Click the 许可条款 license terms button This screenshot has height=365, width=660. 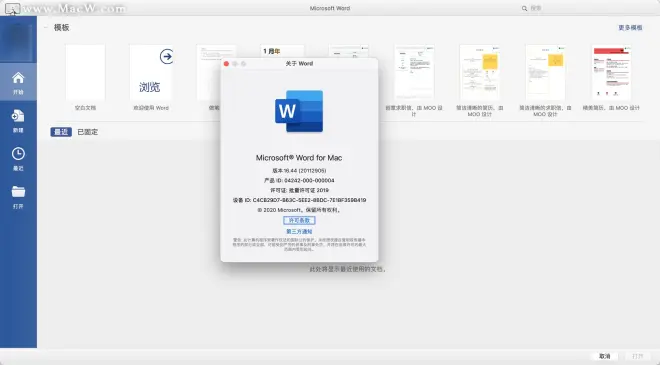[299, 220]
